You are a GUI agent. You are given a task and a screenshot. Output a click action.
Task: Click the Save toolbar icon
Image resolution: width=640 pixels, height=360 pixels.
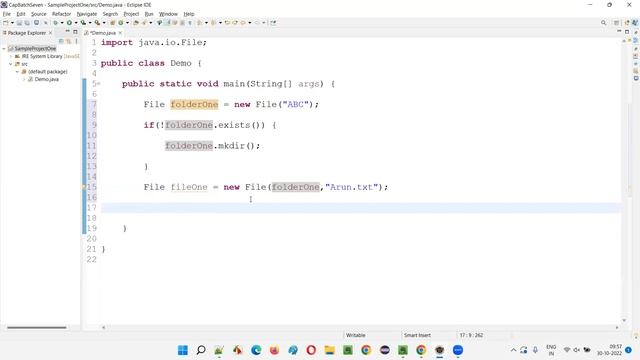pos(19,23)
